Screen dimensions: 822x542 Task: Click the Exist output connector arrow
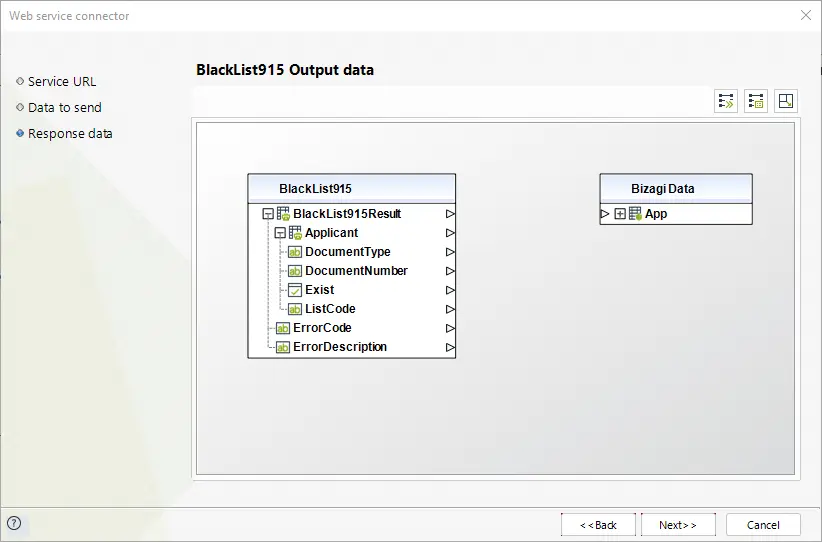[x=450, y=290]
